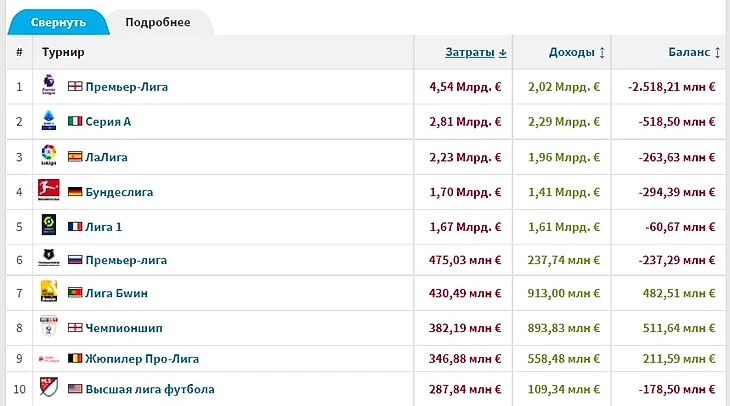Click the Belgium flag next to Жюпилер Про-Лига
Image resolution: width=730 pixels, height=406 pixels.
[x=75, y=358]
